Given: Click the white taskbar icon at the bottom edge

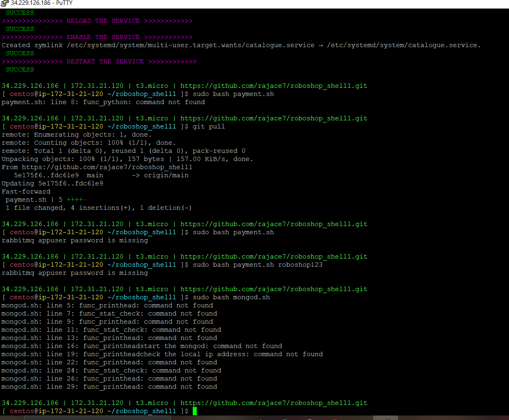Looking at the screenshot, I should click(309, 418).
